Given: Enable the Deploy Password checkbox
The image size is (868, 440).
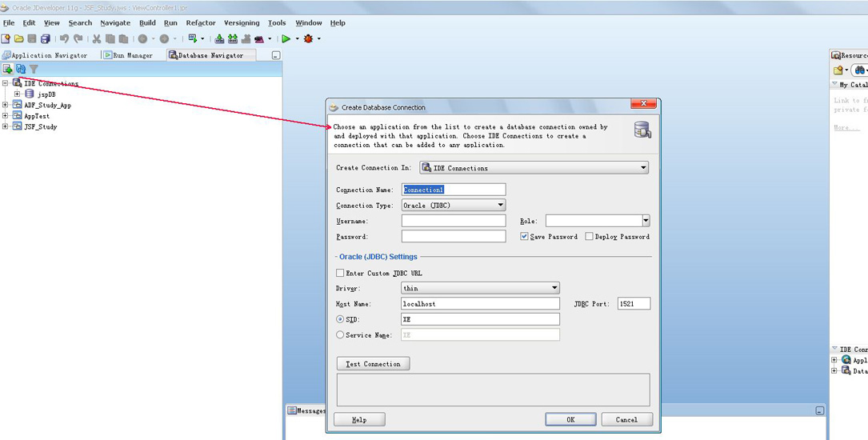Looking at the screenshot, I should (589, 236).
